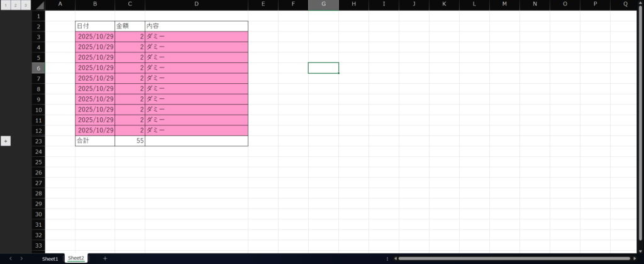Image resolution: width=644 pixels, height=264 pixels.
Task: Expand the collapsed group with plus button
Action: (x=6, y=141)
